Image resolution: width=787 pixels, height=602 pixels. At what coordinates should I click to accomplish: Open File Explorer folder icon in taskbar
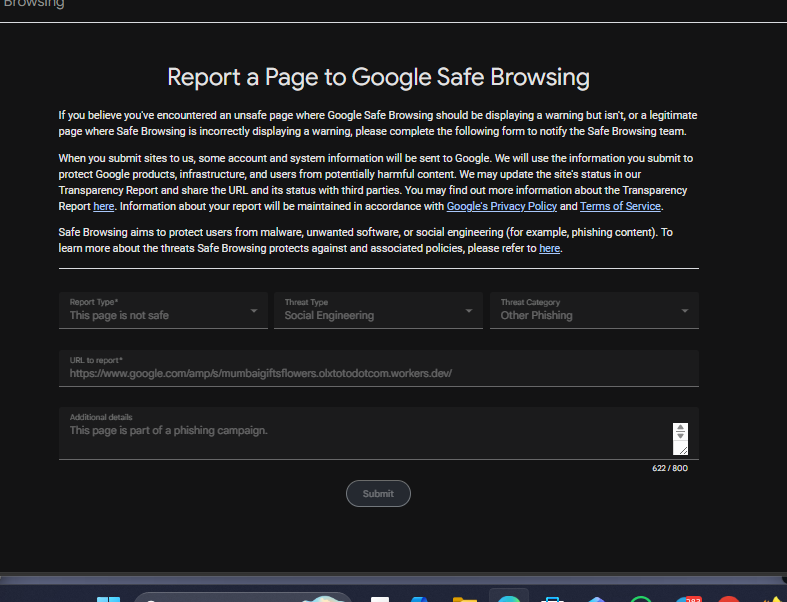(x=465, y=599)
